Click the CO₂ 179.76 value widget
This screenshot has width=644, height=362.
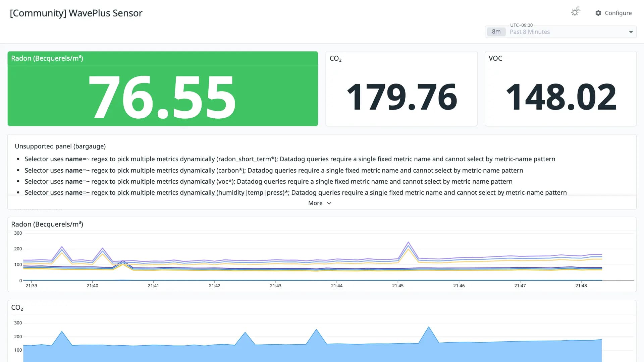coord(401,89)
